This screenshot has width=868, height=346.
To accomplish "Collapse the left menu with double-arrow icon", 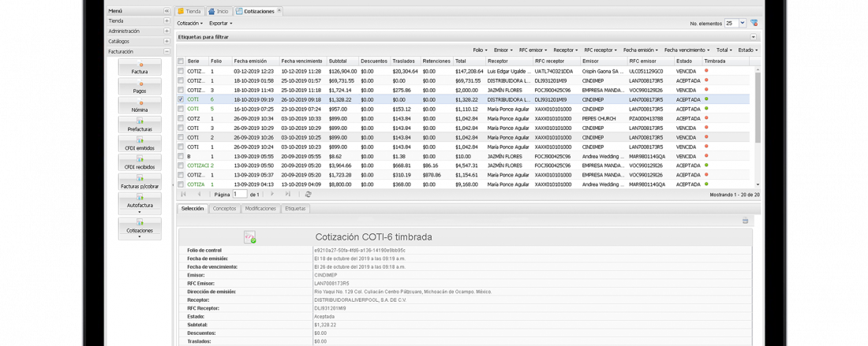I will pos(166,11).
